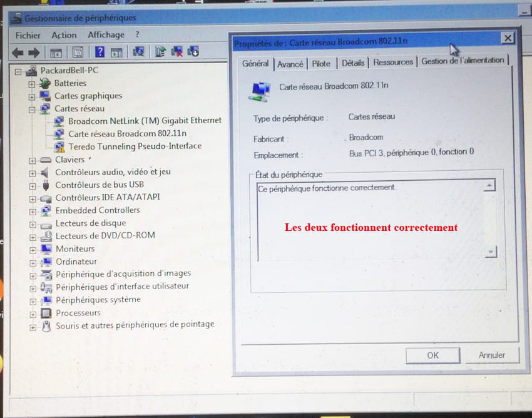Click the uninstall device icon with red X

177,52
